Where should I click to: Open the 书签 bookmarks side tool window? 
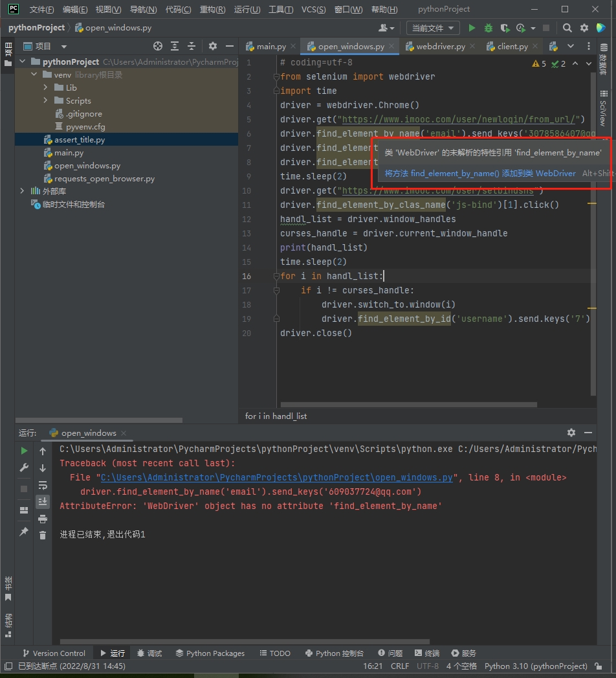8,589
